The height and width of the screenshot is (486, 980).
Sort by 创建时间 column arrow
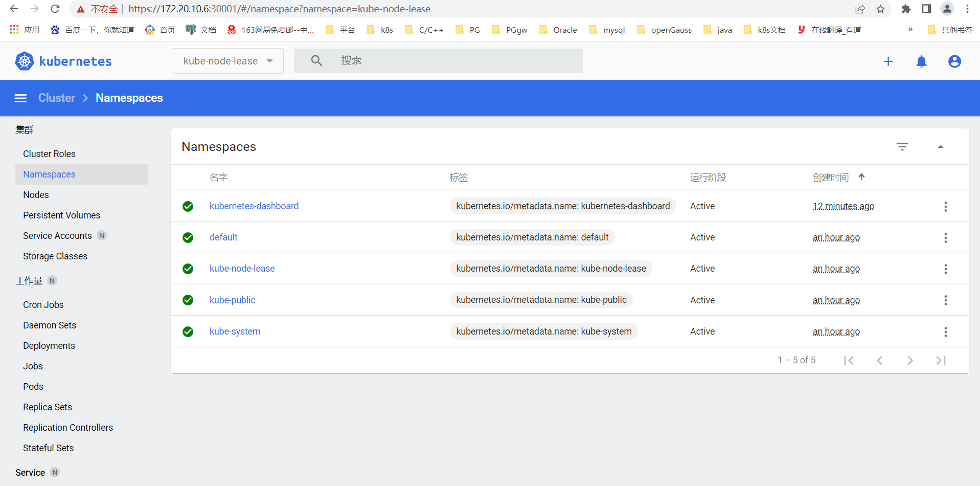[x=861, y=177]
